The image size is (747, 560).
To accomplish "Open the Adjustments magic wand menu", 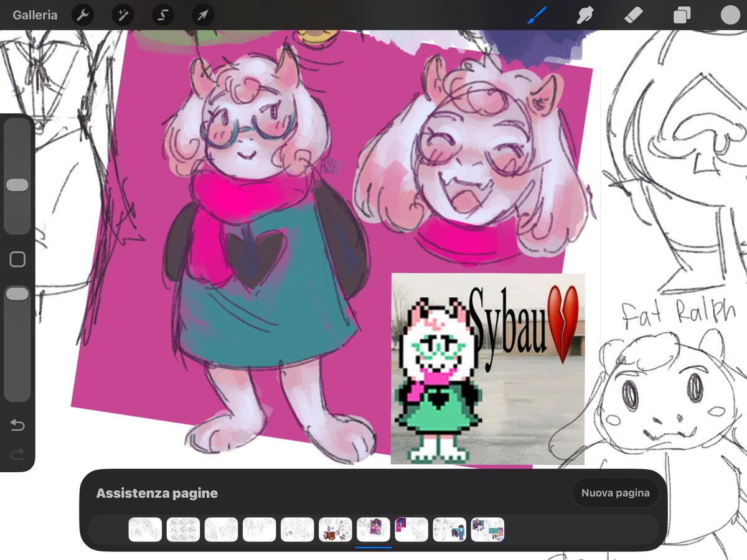I will (123, 15).
